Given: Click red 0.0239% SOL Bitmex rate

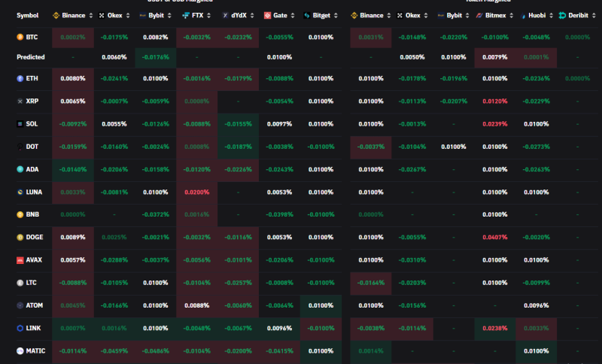Looking at the screenshot, I should coord(495,124).
